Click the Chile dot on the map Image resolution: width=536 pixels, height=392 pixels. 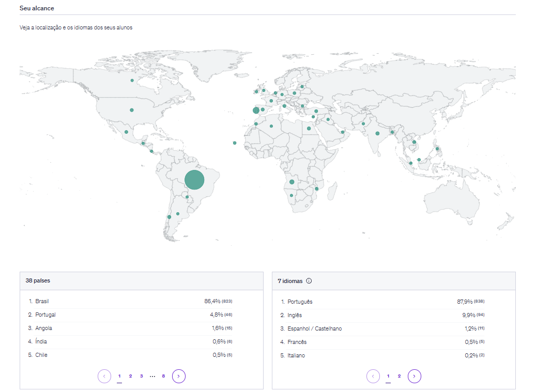[169, 217]
